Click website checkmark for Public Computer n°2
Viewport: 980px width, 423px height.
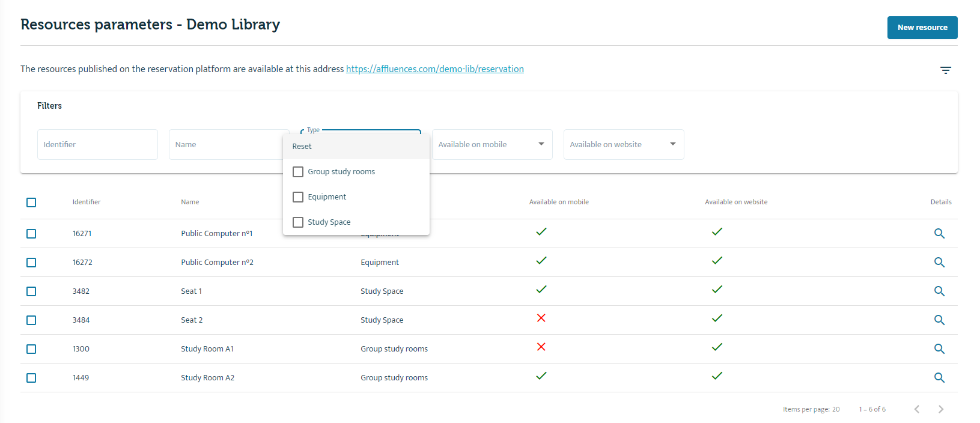click(717, 260)
